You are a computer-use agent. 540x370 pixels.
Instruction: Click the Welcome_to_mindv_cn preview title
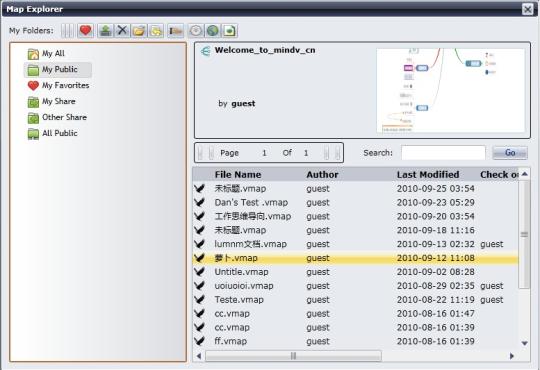[265, 50]
